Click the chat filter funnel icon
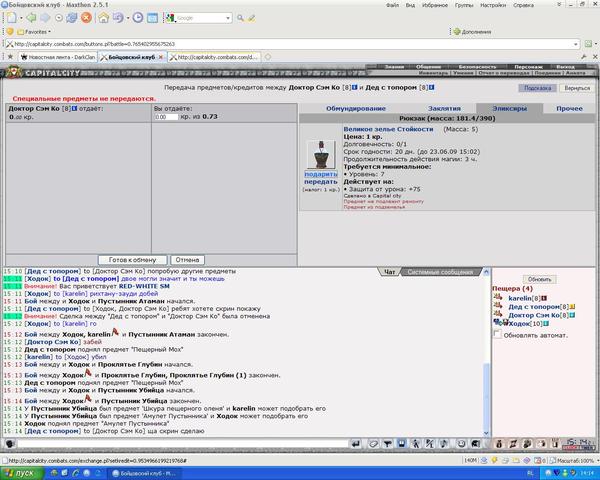This screenshot has height=480, width=600. coord(387,444)
